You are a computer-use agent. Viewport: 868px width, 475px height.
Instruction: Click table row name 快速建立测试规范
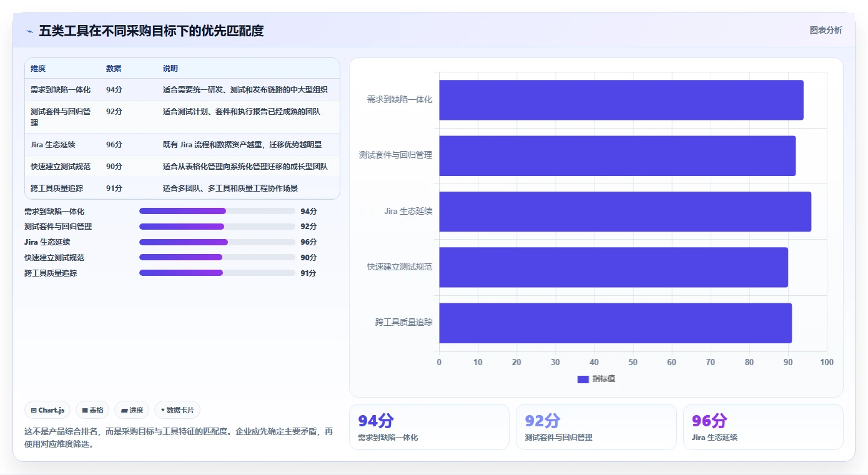pyautogui.click(x=61, y=167)
